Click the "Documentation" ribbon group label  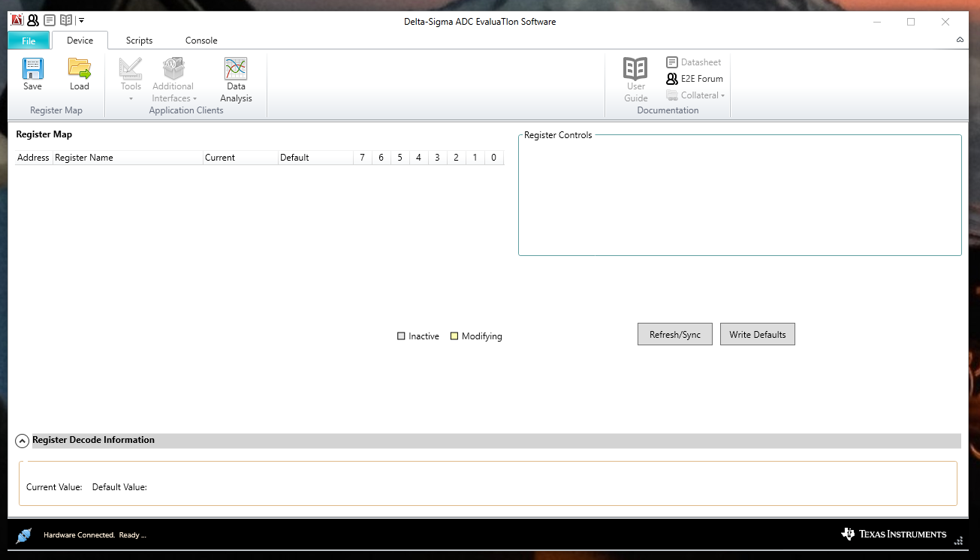pos(668,110)
